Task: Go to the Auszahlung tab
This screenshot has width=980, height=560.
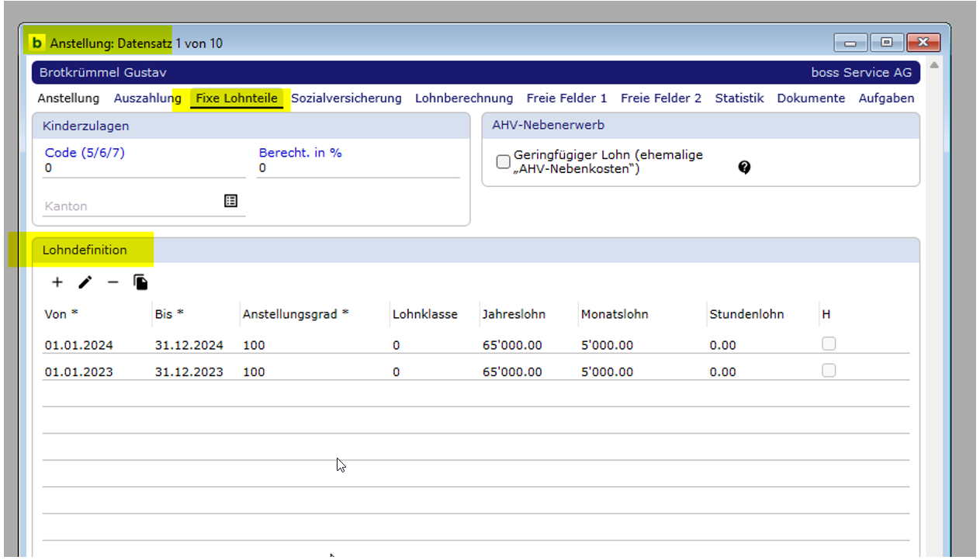Action: [x=147, y=99]
